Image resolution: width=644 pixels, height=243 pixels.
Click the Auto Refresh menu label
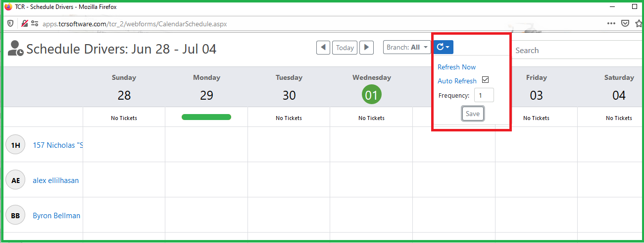coord(457,81)
